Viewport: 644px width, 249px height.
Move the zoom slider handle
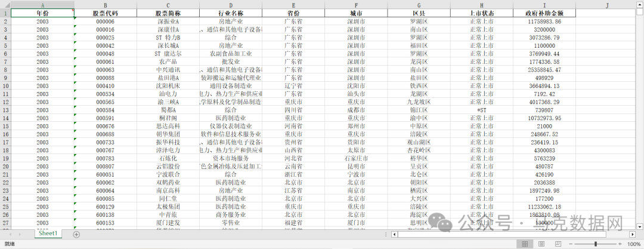tap(596, 244)
